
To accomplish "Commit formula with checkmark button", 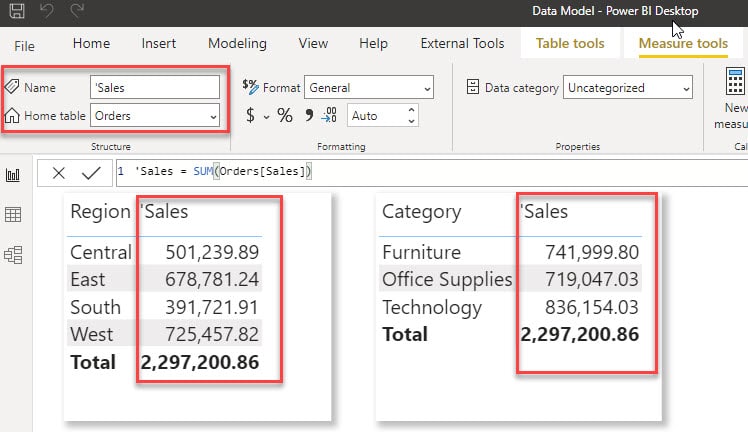I will [x=91, y=173].
